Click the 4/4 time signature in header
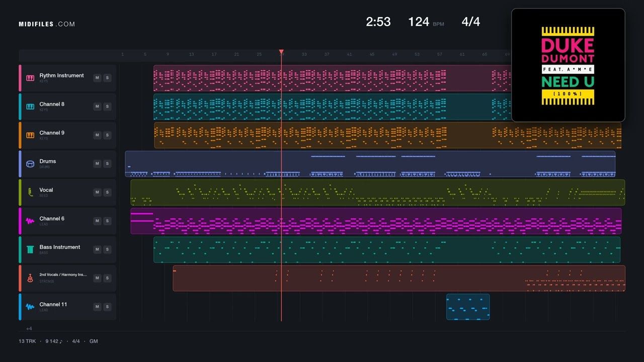Screen dimensions: 644x362 point(471,22)
